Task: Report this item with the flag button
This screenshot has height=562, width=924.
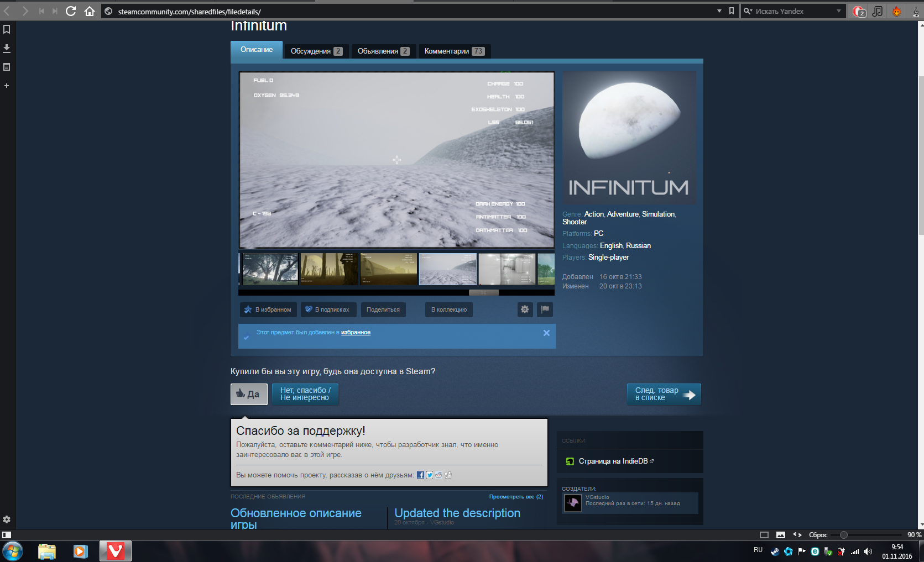Action: (x=545, y=309)
